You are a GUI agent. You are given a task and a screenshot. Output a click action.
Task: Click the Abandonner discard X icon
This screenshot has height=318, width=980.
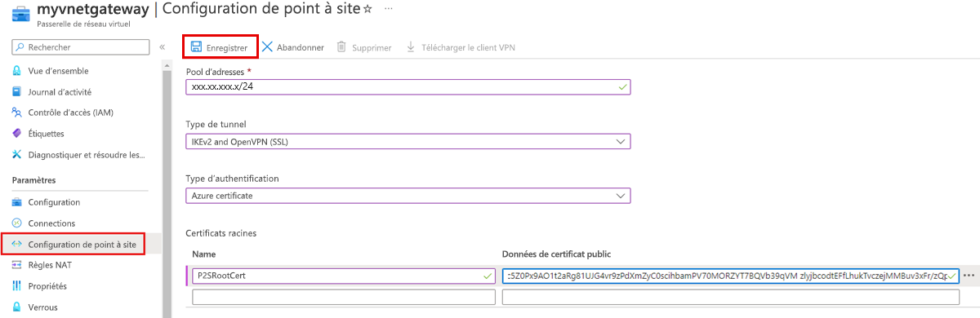[267, 47]
